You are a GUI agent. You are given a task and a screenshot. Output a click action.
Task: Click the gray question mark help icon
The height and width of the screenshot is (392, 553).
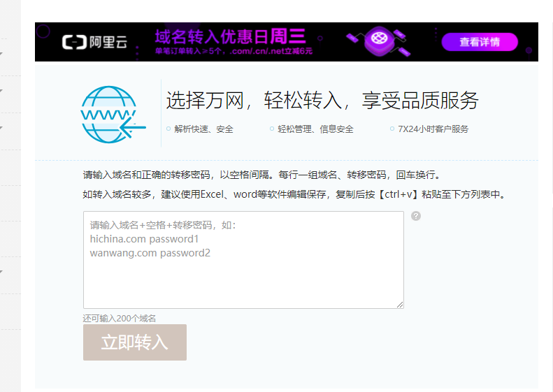(x=416, y=216)
